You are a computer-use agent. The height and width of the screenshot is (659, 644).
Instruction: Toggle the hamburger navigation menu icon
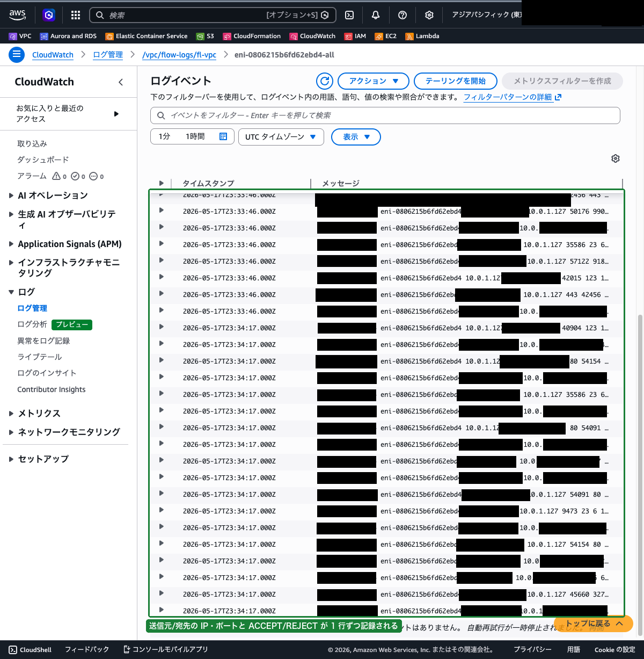tap(17, 54)
